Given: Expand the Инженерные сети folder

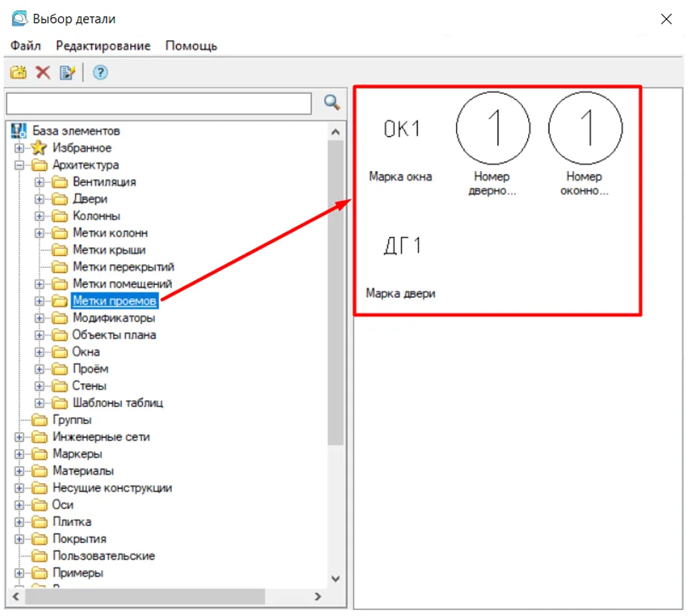Looking at the screenshot, I should click(x=19, y=437).
